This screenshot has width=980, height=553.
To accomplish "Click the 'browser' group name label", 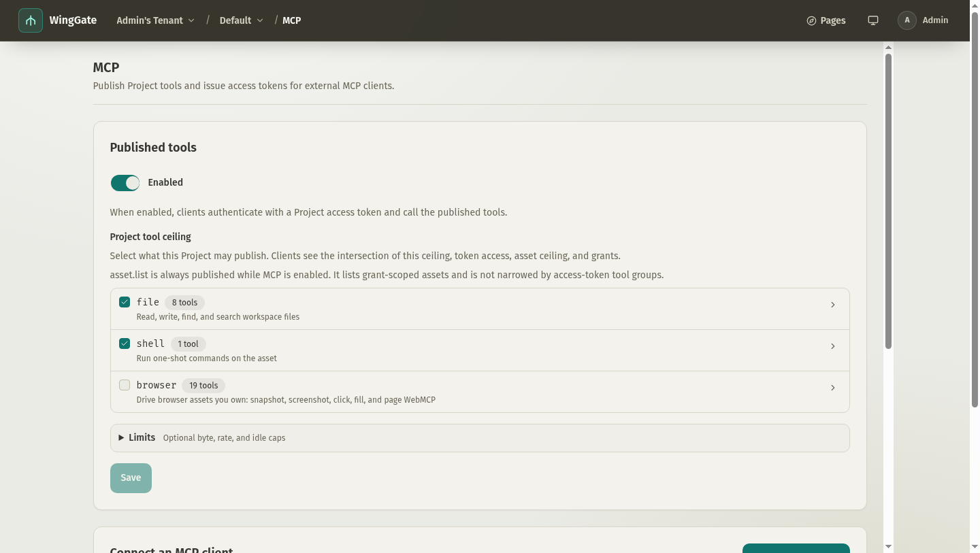I will pos(157,385).
